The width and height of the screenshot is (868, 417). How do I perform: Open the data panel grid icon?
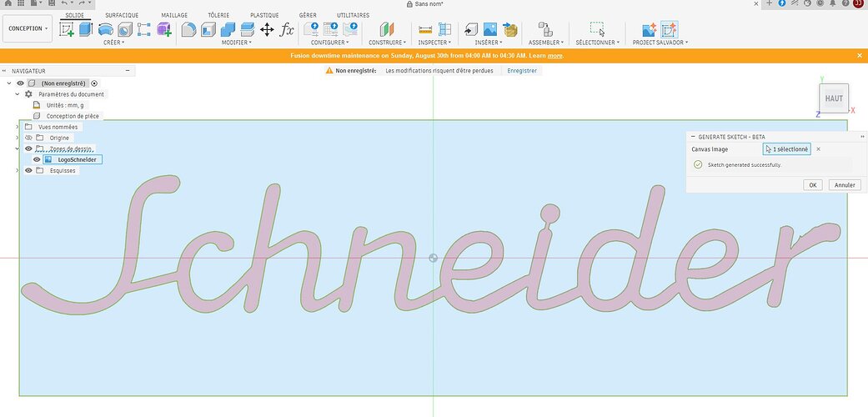point(21,3)
